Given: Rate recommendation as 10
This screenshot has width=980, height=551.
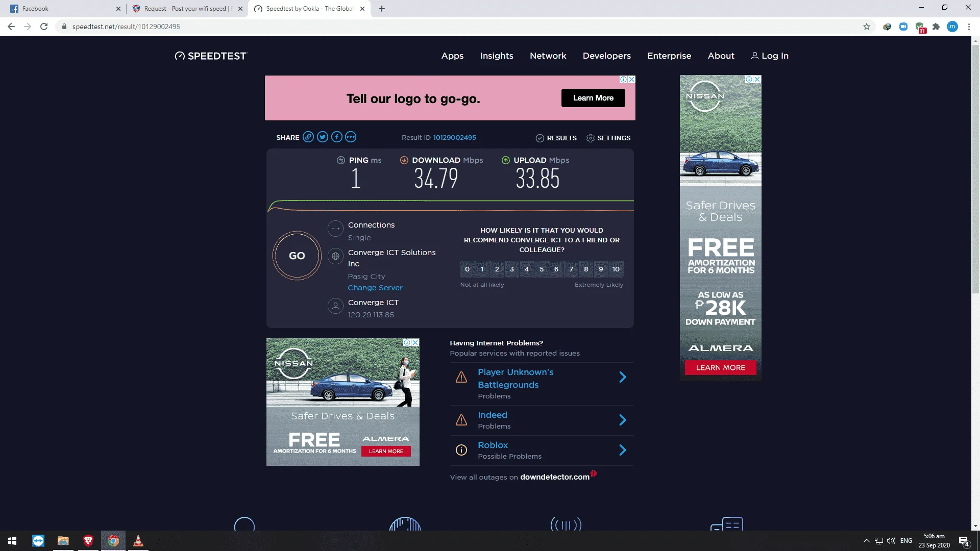Looking at the screenshot, I should (616, 269).
